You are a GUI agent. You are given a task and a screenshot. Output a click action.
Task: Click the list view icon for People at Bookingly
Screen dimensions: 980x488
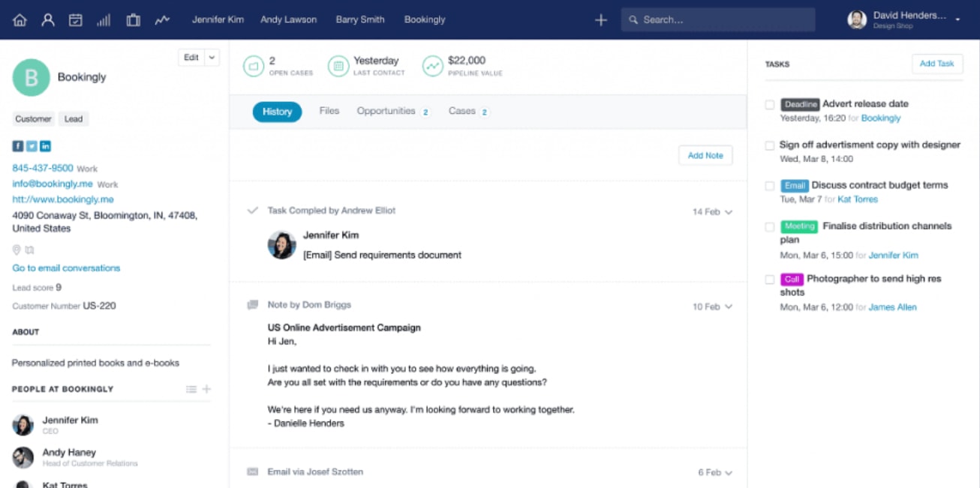click(x=191, y=389)
